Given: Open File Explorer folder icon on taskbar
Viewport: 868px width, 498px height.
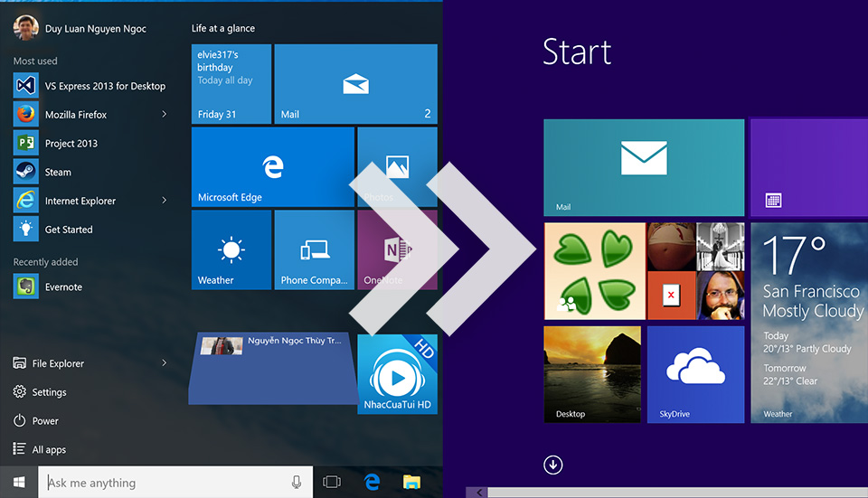Looking at the screenshot, I should point(411,482).
